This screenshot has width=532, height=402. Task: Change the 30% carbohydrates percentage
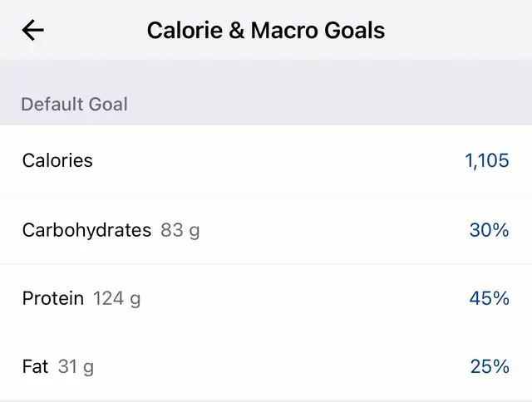489,230
